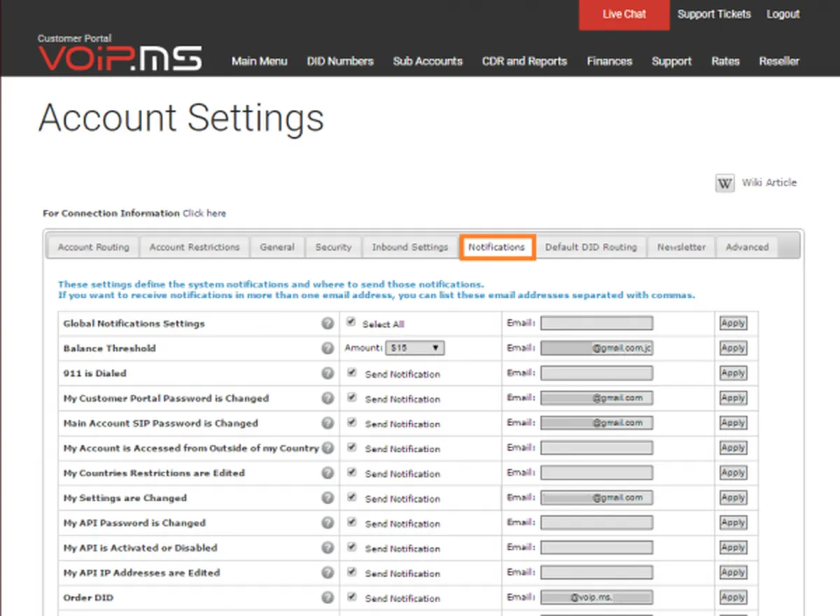This screenshot has width=840, height=616.
Task: Open the DID Numbers menu
Action: 340,61
